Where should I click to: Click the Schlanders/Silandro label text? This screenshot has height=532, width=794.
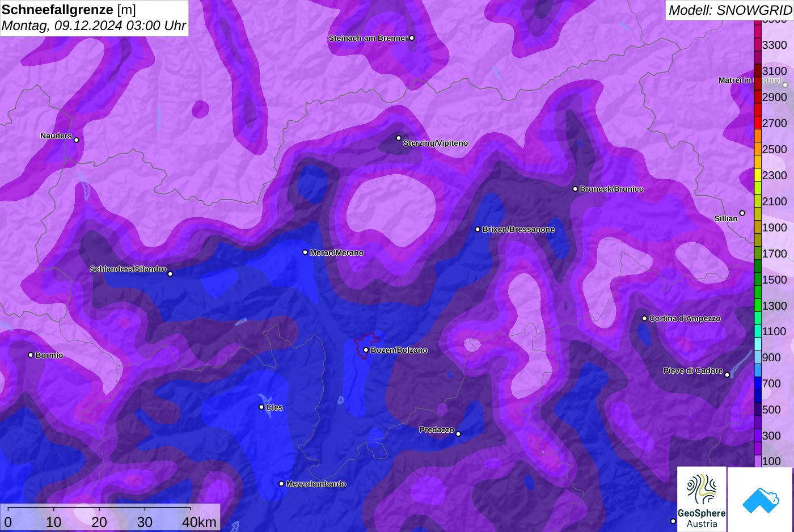point(128,269)
